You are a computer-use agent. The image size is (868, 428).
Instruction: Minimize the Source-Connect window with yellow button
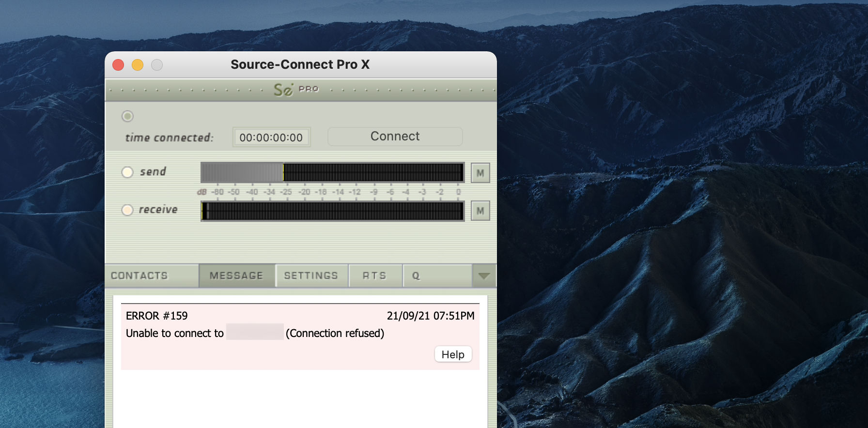point(138,65)
